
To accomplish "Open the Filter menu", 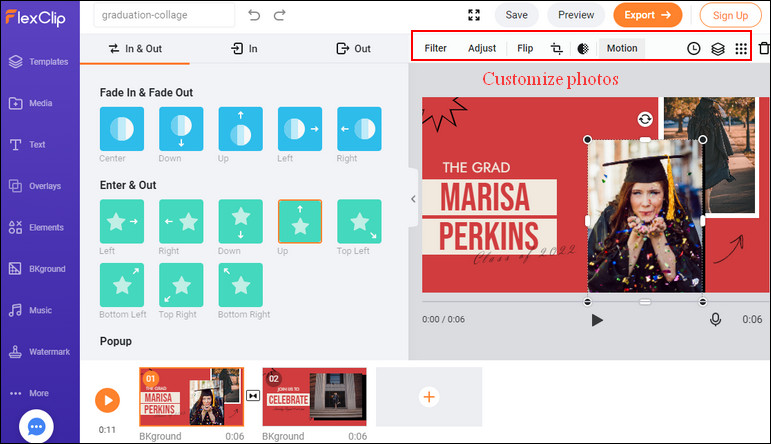I will tap(435, 48).
